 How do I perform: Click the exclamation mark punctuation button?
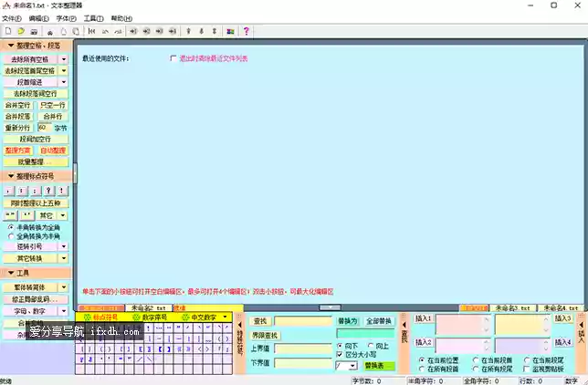click(x=63, y=192)
